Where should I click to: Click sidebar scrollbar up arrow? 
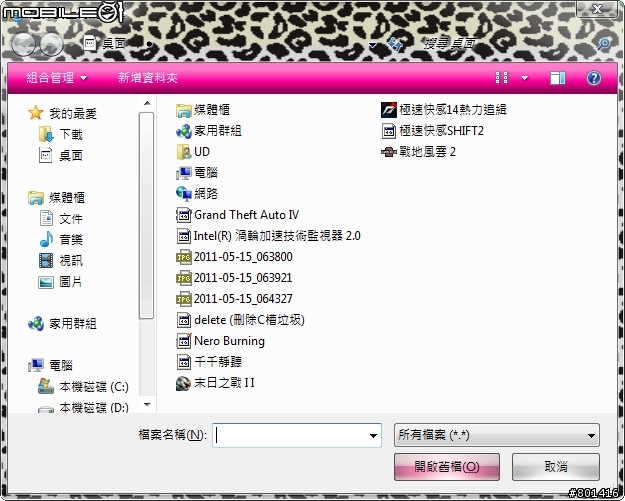147,103
